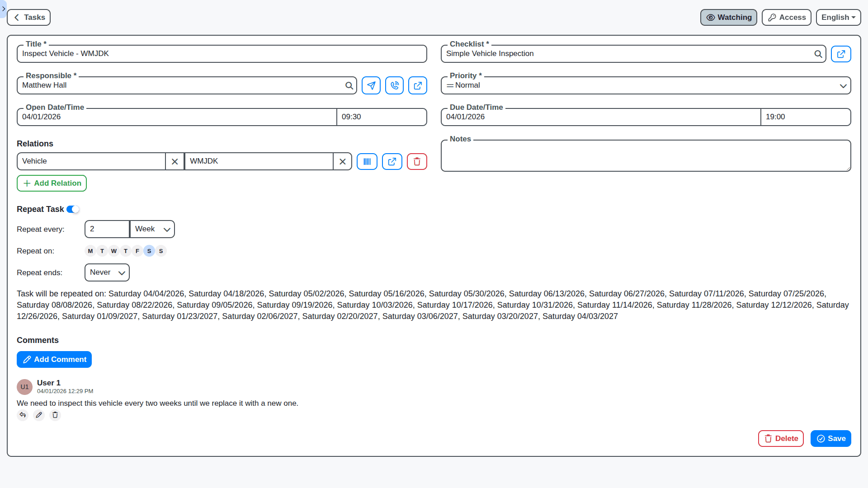Save the task
This screenshot has height=488, width=868.
point(830,439)
